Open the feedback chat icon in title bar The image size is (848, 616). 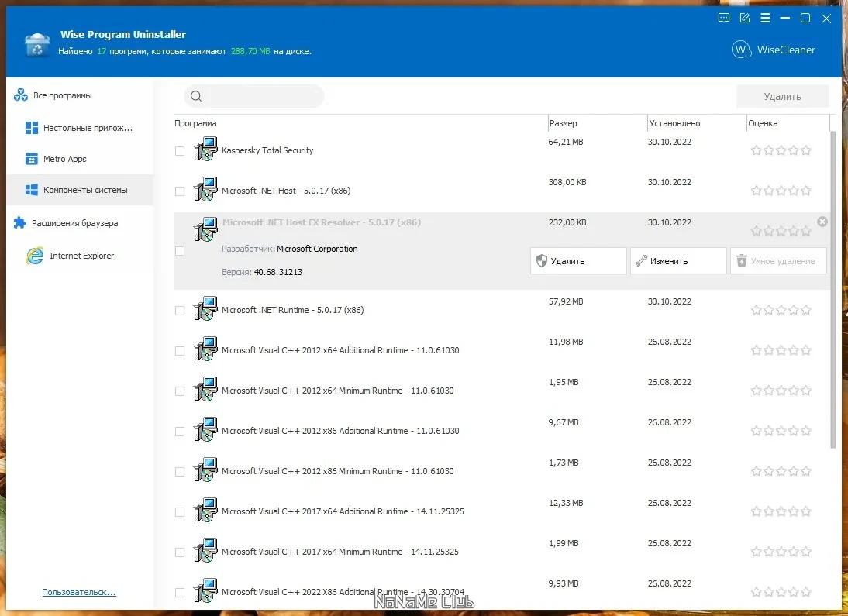(724, 18)
